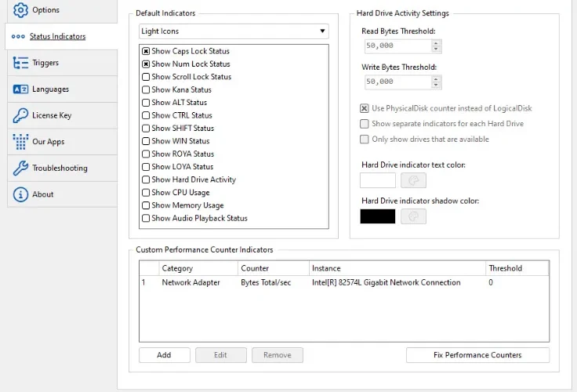Open the Languages icon
Viewport: 577px width, 392px height.
(x=20, y=89)
